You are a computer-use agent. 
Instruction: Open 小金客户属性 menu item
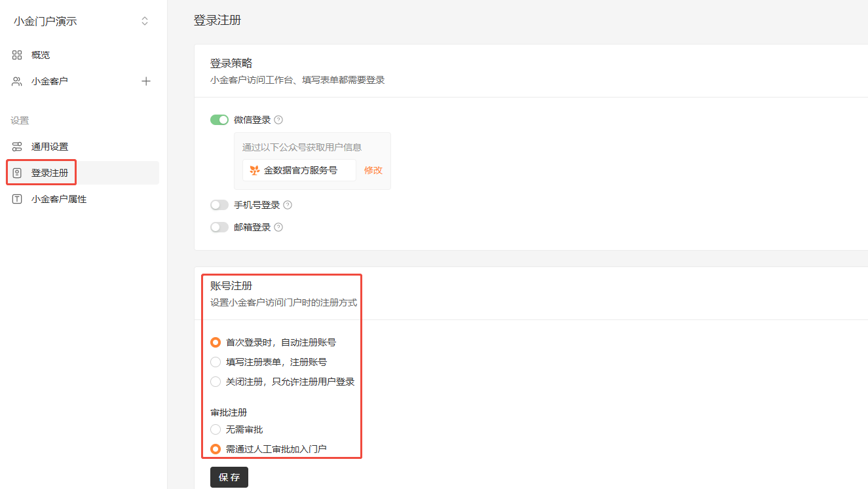59,199
